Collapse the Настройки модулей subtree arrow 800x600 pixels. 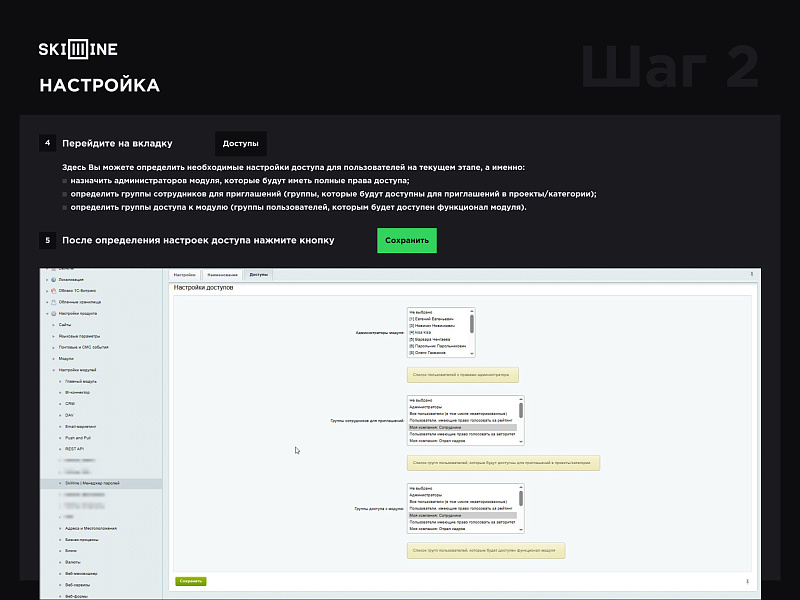54,370
